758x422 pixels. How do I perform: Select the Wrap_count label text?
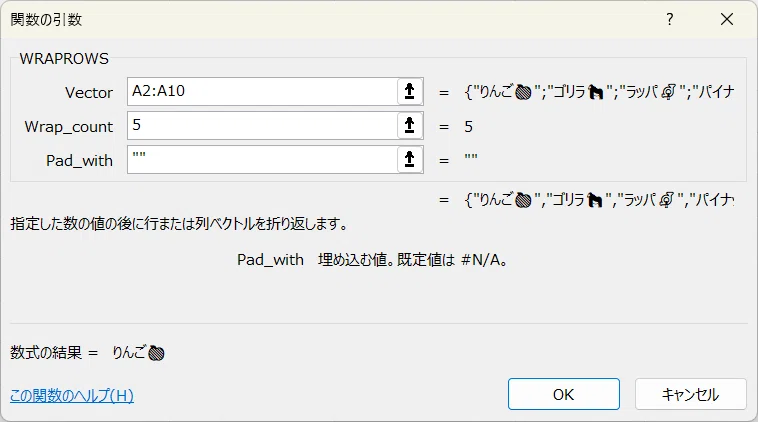[69, 127]
